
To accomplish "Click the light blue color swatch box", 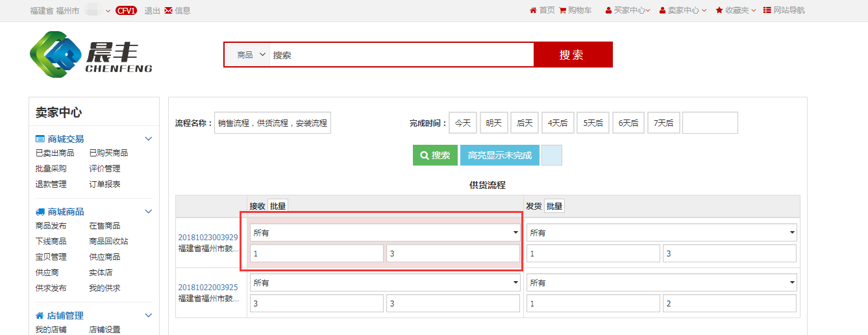I will [551, 155].
